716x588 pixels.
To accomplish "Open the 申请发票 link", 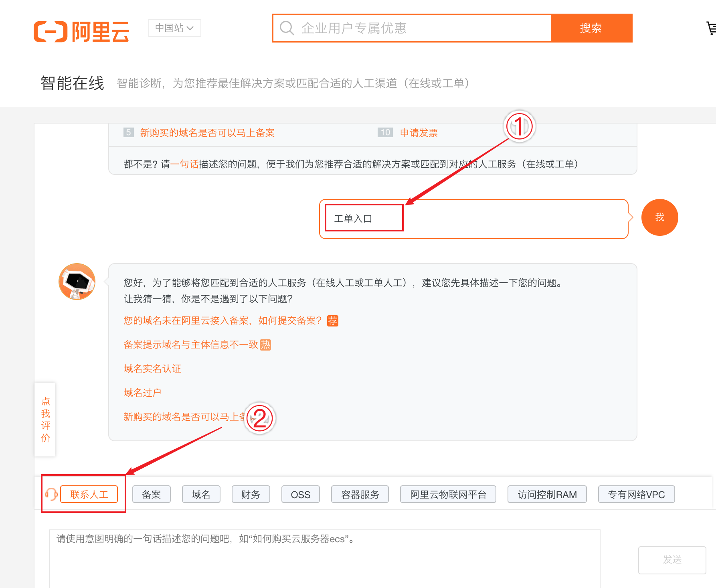I will tap(419, 133).
